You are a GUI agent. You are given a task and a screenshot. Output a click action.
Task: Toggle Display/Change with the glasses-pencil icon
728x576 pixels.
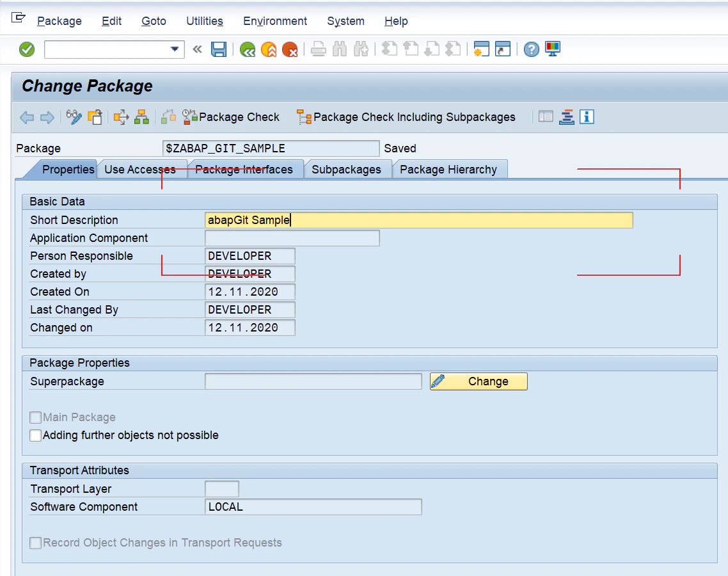point(74,117)
